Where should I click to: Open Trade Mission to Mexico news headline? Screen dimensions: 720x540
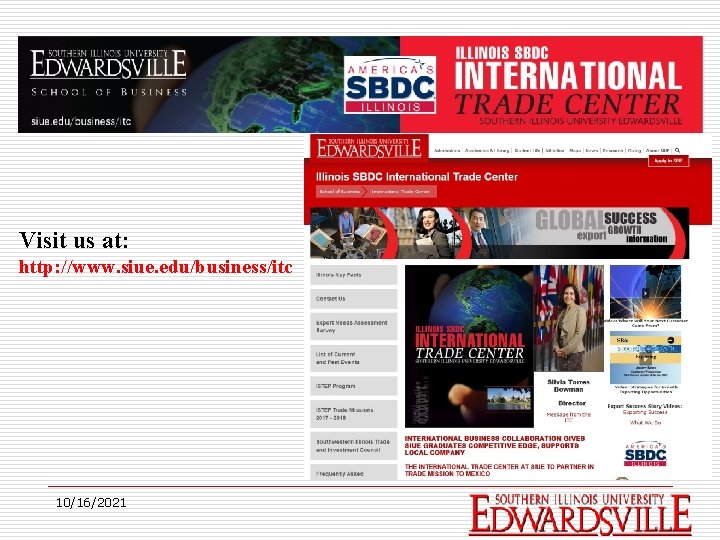tap(499, 470)
